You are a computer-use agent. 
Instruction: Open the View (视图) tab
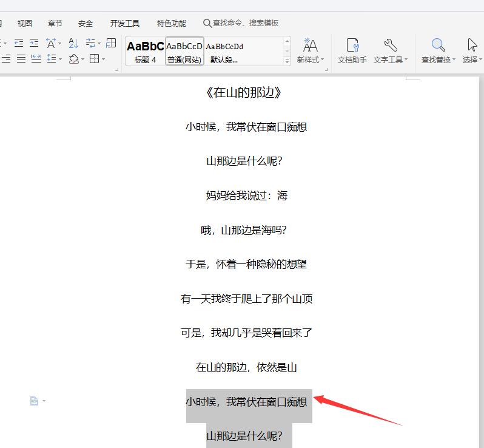coord(25,24)
